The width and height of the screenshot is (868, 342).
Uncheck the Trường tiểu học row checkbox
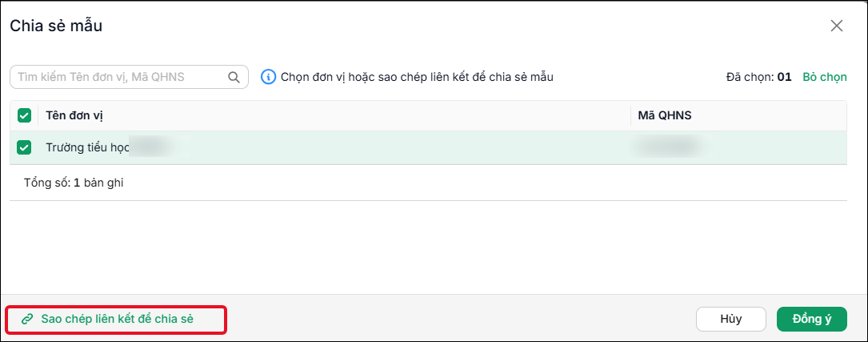24,147
